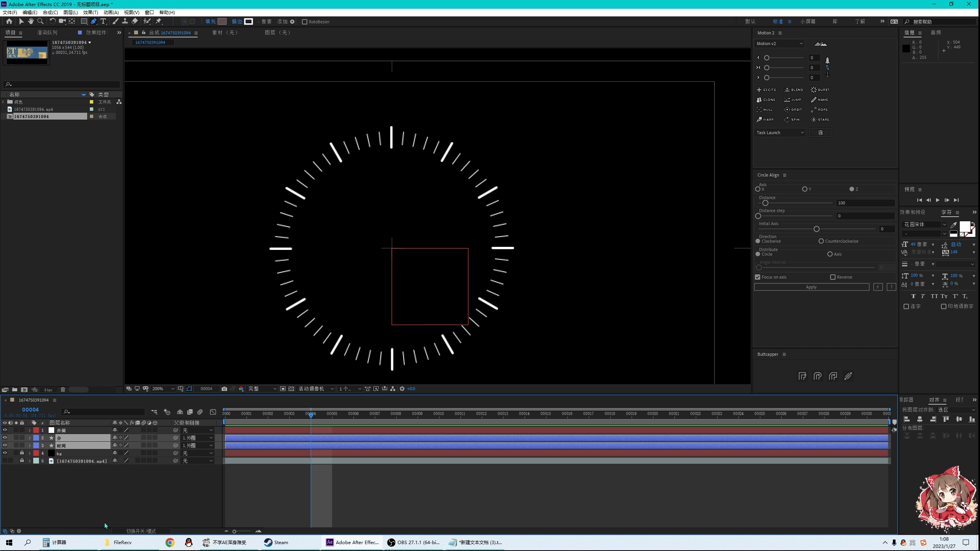Uncheck Focus on axis checkbox
Screen dimensions: 980x551
pyautogui.click(x=758, y=277)
